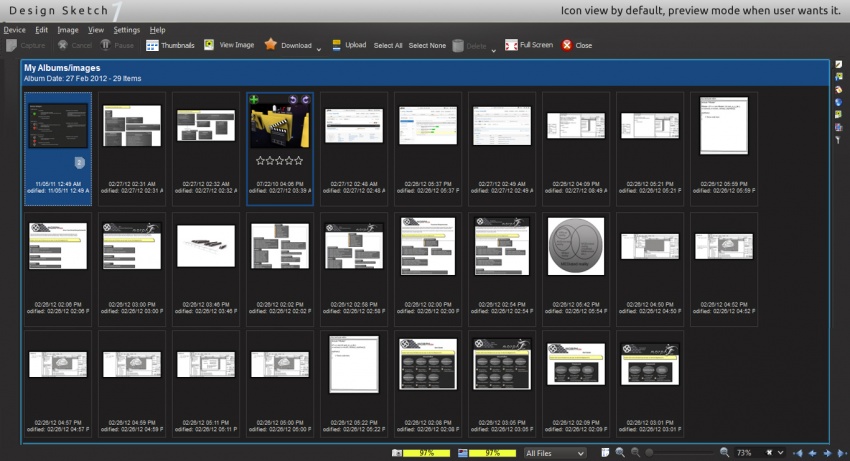Screen dimensions: 850x461
Task: Expand the Download dropdown arrow
Action: click(319, 48)
